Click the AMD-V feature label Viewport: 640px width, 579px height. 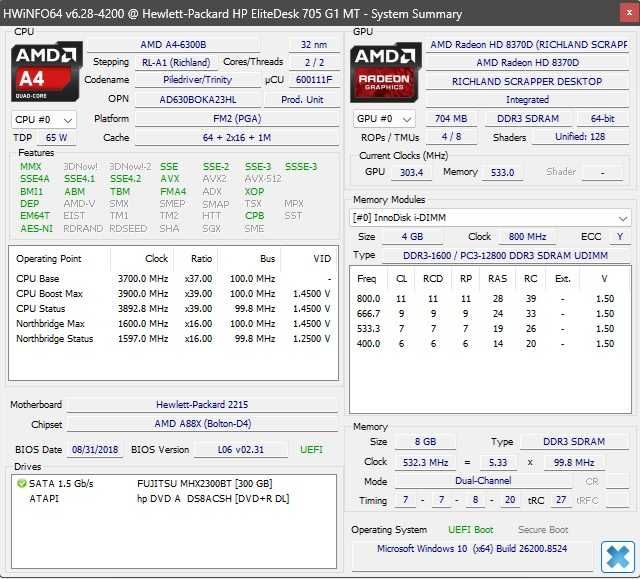[79, 204]
